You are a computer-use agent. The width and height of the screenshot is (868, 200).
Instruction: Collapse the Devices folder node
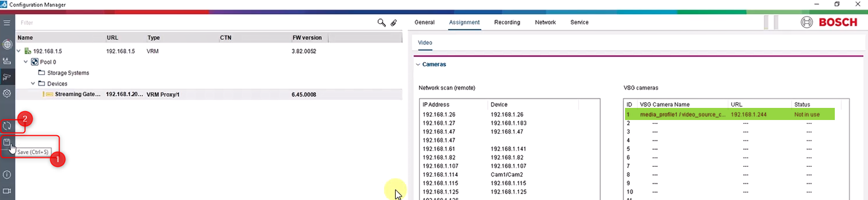coord(33,84)
